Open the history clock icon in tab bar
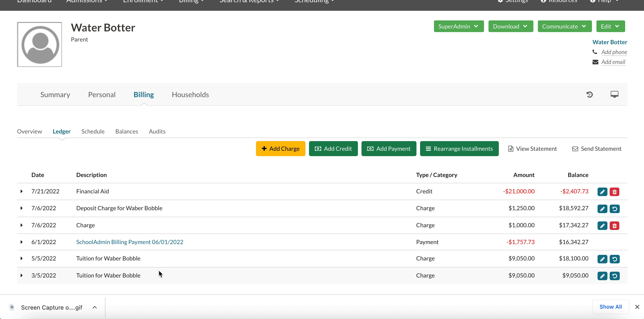Image resolution: width=644 pixels, height=319 pixels. (x=589, y=94)
